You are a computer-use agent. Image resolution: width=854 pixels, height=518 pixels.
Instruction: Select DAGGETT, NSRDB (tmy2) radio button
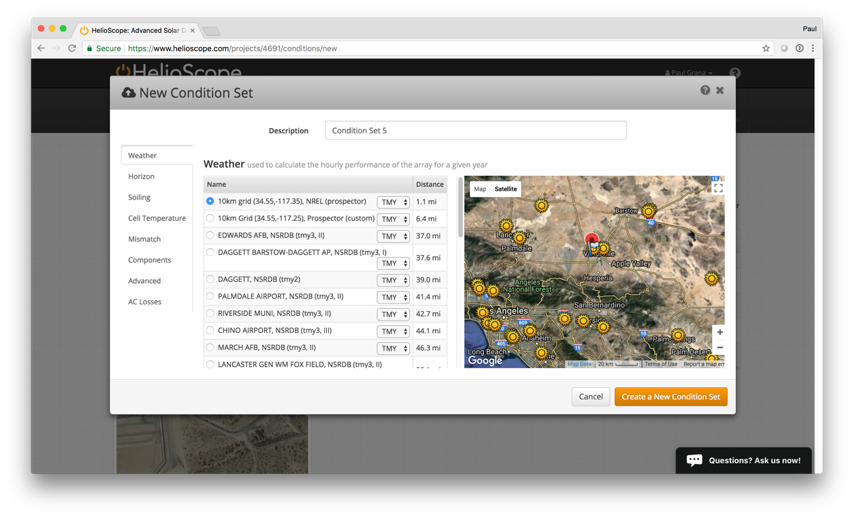pos(210,279)
